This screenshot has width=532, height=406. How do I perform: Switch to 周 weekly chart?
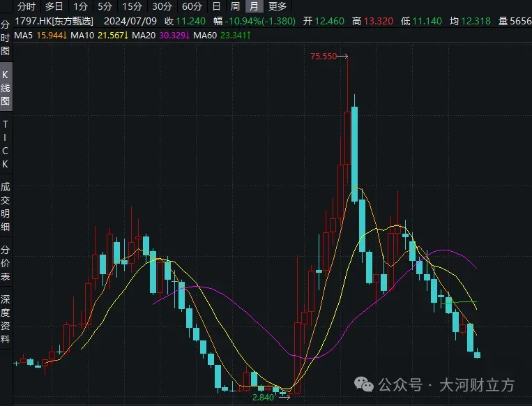(235, 6)
